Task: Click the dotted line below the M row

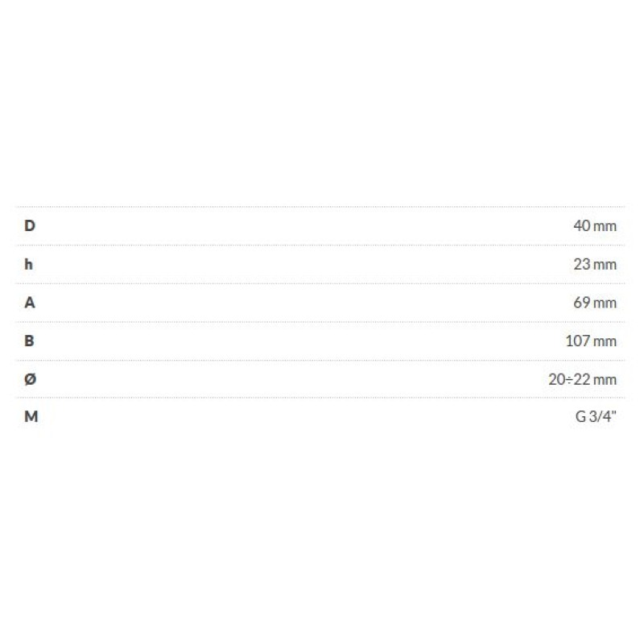Action: click(322, 436)
